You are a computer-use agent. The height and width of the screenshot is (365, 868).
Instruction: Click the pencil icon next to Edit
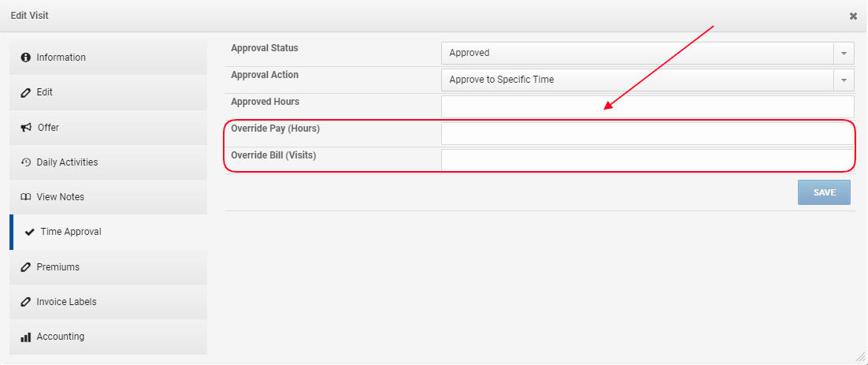[25, 92]
